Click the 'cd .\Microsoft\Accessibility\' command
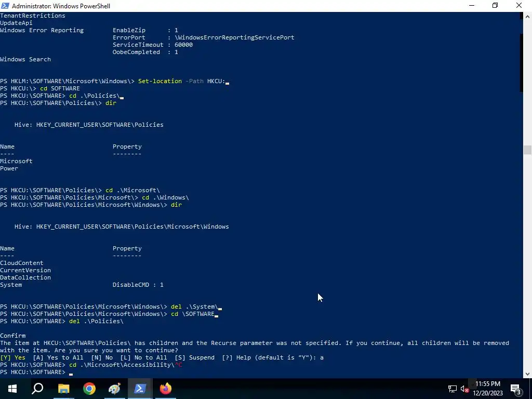The height and width of the screenshot is (399, 532). [x=122, y=365]
